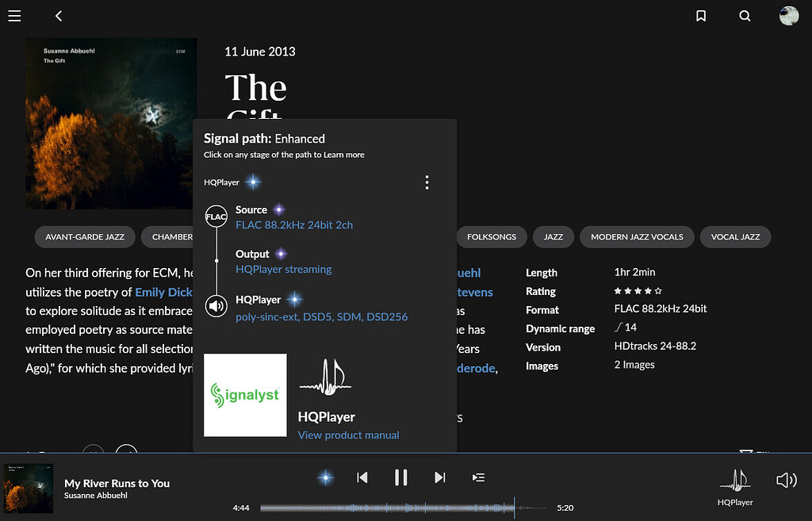The height and width of the screenshot is (521, 812).
Task: Pause the currently playing track
Action: pyautogui.click(x=400, y=477)
